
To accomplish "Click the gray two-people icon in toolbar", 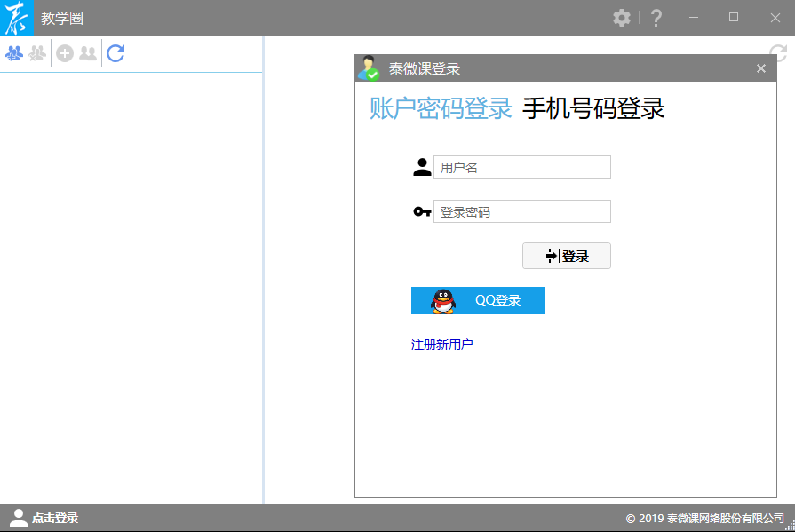I will click(88, 53).
